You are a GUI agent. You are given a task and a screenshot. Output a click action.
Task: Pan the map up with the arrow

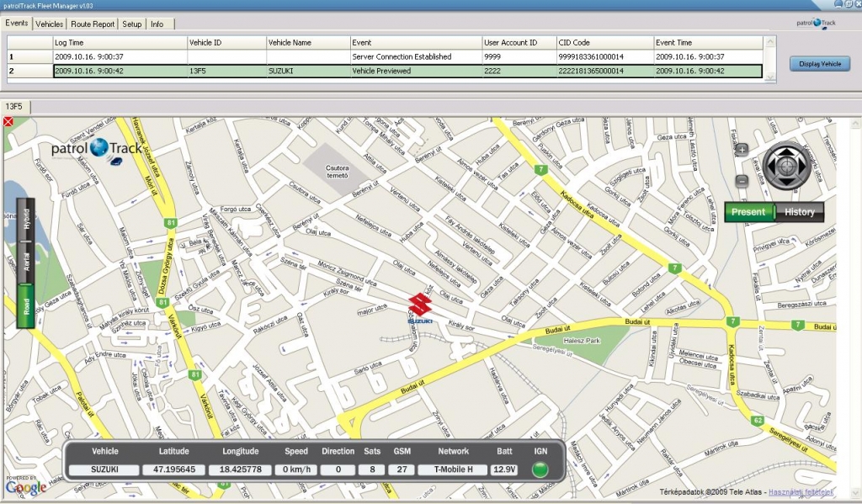pos(788,153)
